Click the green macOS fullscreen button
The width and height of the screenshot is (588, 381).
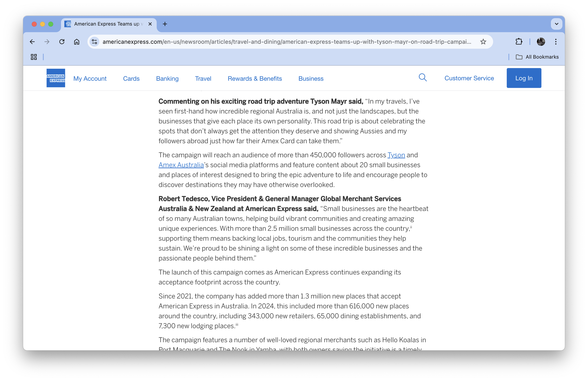(x=51, y=24)
